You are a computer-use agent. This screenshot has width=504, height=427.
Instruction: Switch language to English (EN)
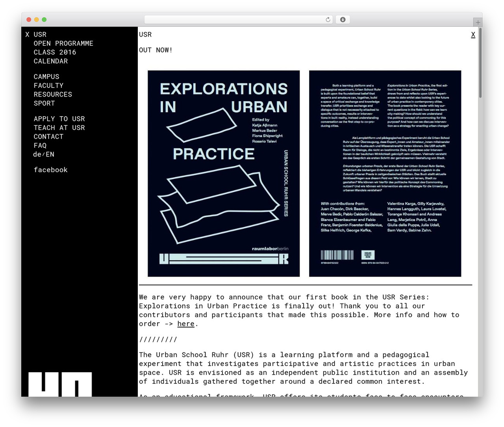click(x=50, y=154)
